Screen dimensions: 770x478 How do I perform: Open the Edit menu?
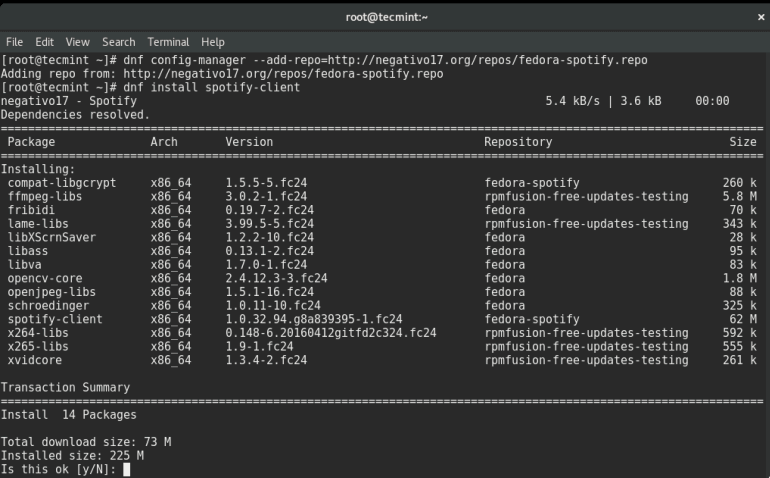pos(44,42)
